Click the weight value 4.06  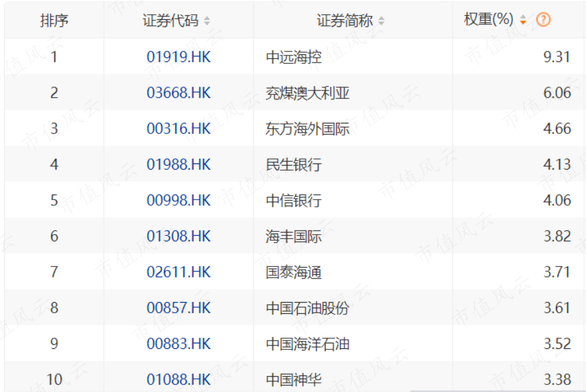coord(557,200)
